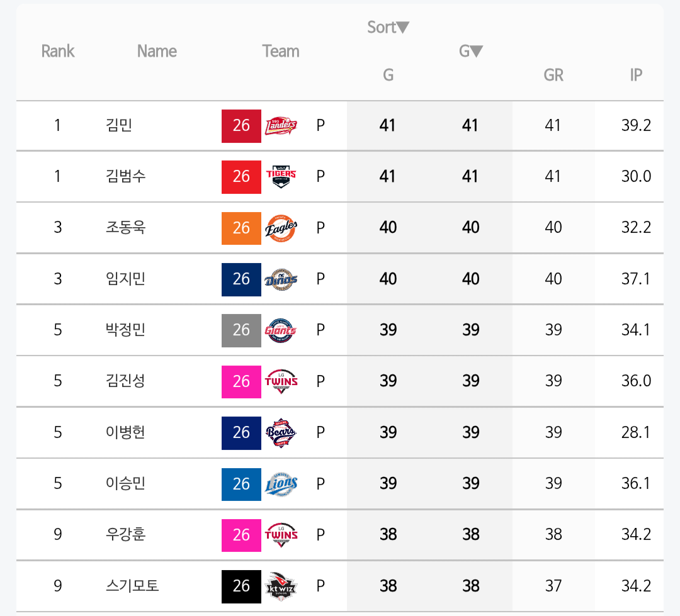Click the SSG Landers team logo
This screenshot has width=680, height=616.
281,126
